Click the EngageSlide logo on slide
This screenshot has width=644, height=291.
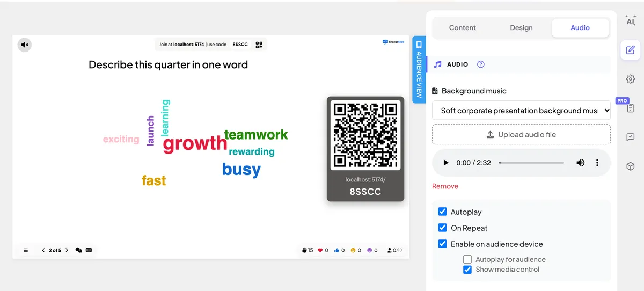click(x=393, y=42)
